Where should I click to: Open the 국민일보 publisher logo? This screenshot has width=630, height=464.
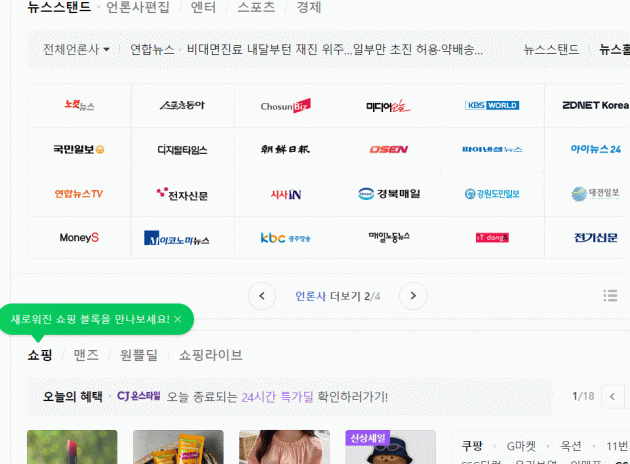79,149
